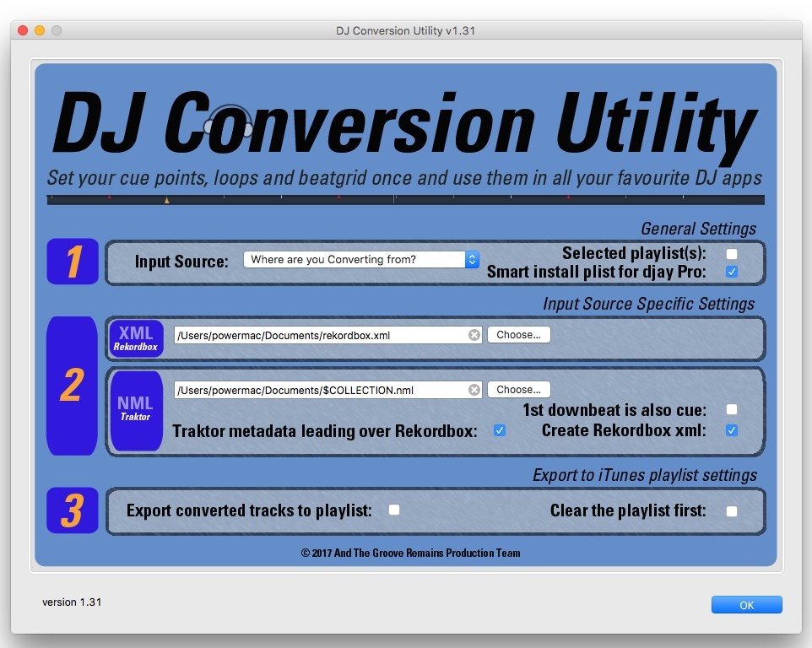Enable Export converted tracks to playlist
The width and height of the screenshot is (812, 648).
pos(394,510)
